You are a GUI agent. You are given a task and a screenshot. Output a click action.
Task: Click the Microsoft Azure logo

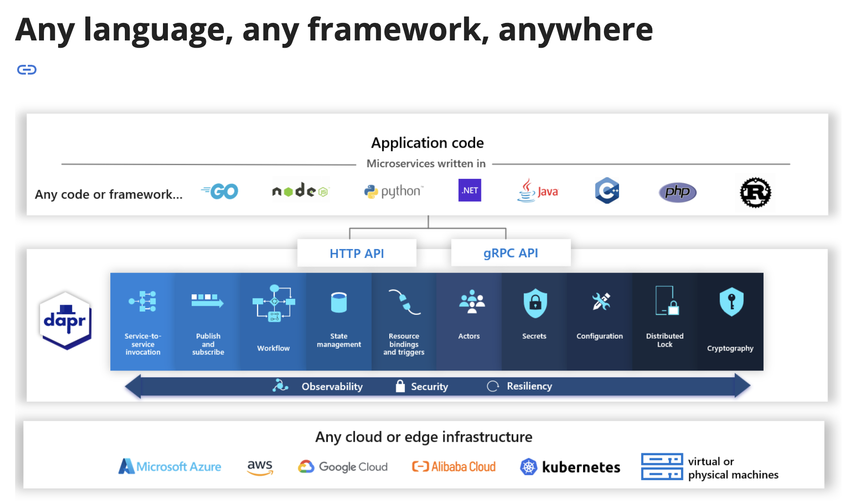coord(170,466)
